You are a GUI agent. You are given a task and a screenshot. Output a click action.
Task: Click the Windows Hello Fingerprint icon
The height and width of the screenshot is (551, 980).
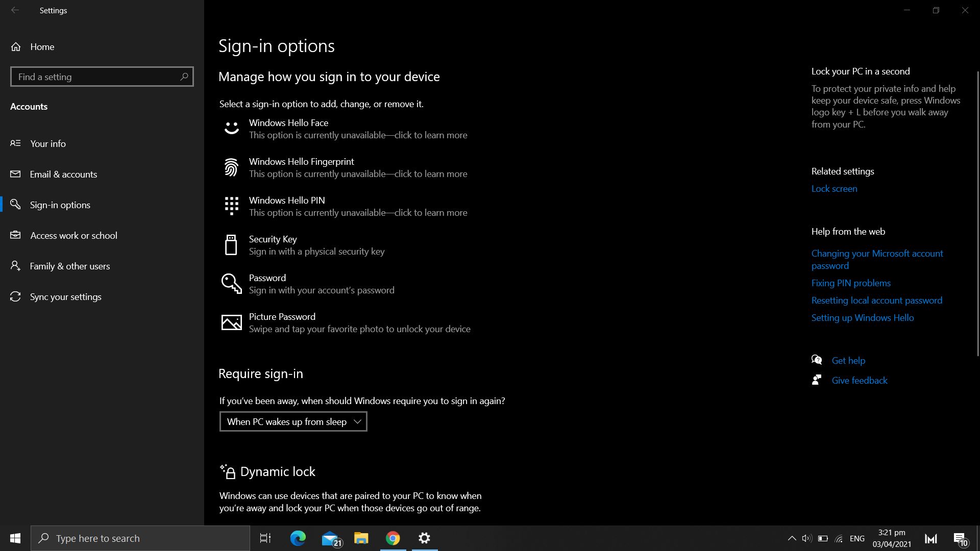[231, 167]
